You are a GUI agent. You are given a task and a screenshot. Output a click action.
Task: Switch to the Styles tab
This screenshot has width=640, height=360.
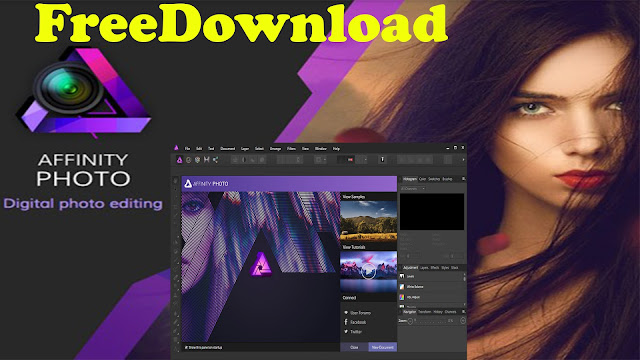(x=445, y=268)
